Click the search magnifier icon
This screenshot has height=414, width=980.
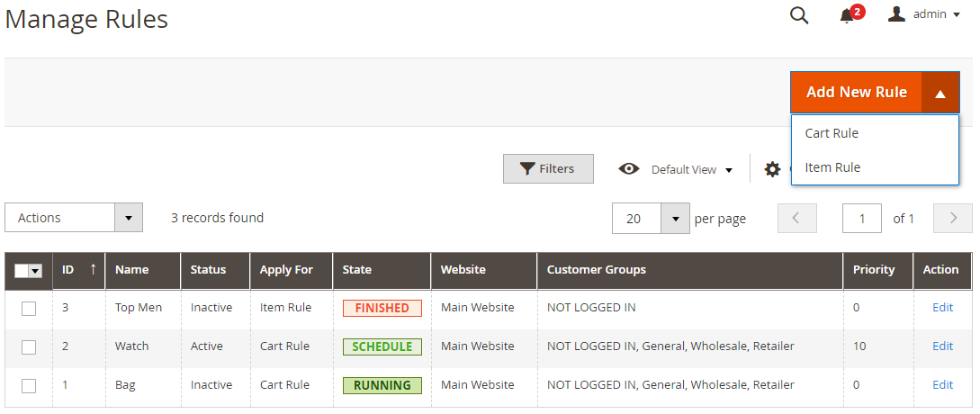799,15
